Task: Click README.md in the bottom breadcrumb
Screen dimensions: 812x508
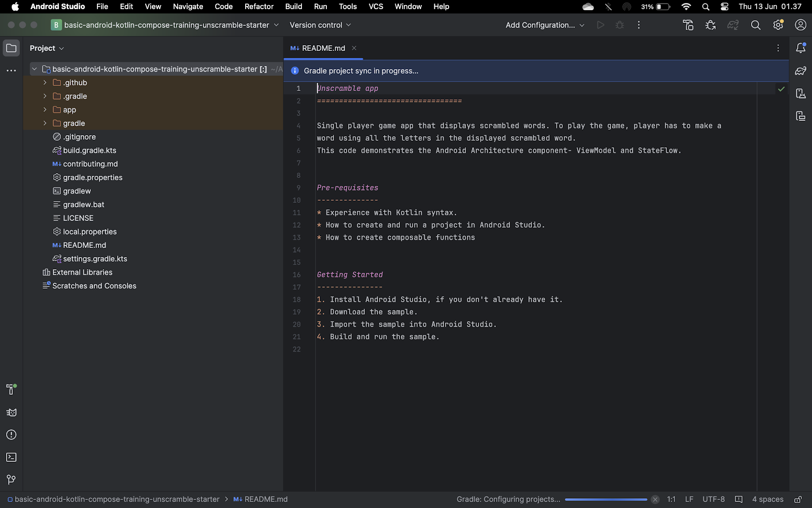Action: point(261,499)
